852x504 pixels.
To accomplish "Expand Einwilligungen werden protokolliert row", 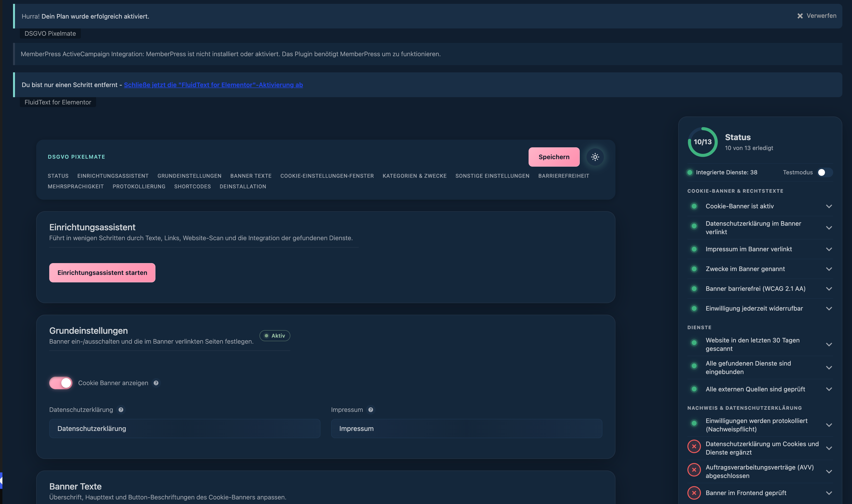I will point(829,425).
